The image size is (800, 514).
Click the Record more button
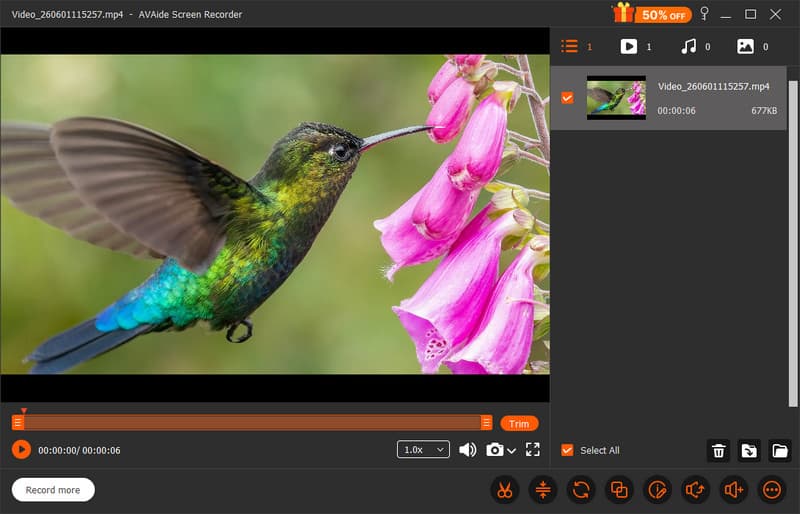pyautogui.click(x=53, y=490)
